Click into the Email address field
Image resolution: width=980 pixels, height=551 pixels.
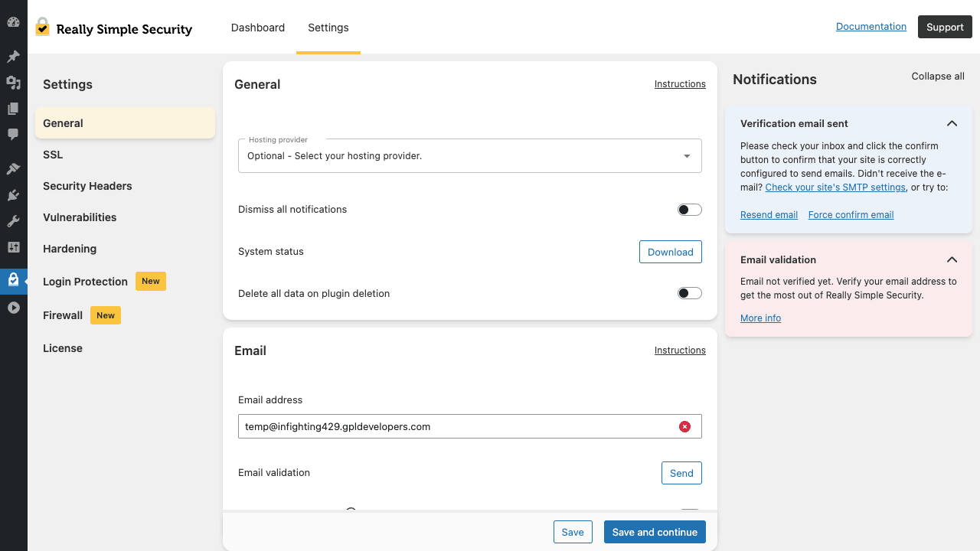[x=470, y=427]
